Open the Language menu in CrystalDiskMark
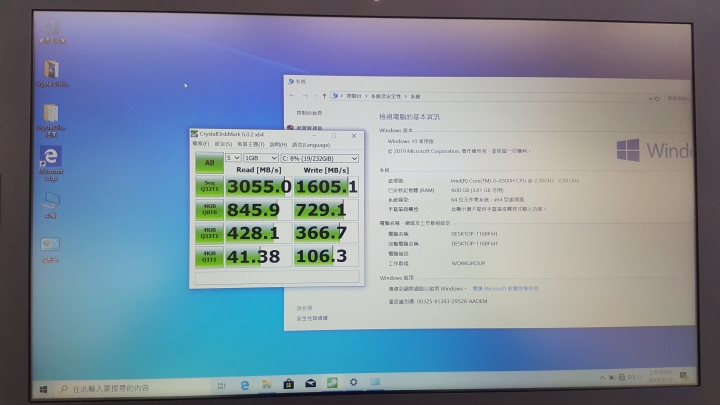Image resolution: width=720 pixels, height=405 pixels. click(311, 145)
